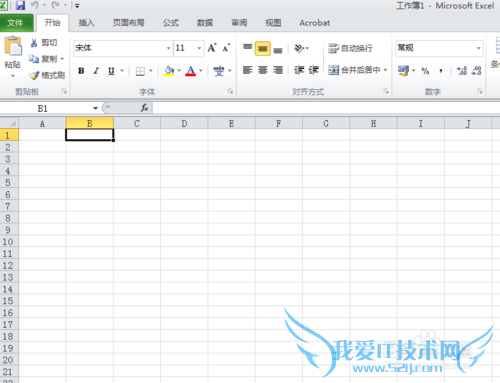Expand borders dropdown arrow
The height and width of the screenshot is (383, 500).
coord(151,71)
